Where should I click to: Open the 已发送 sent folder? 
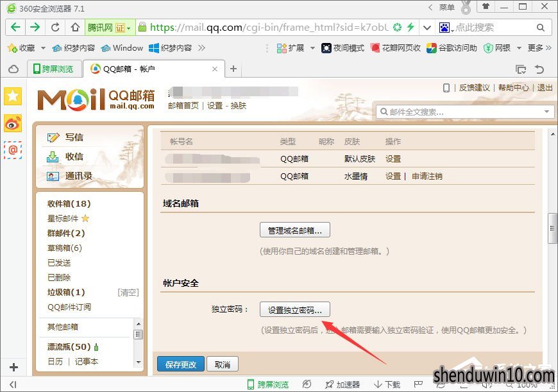pos(59,263)
